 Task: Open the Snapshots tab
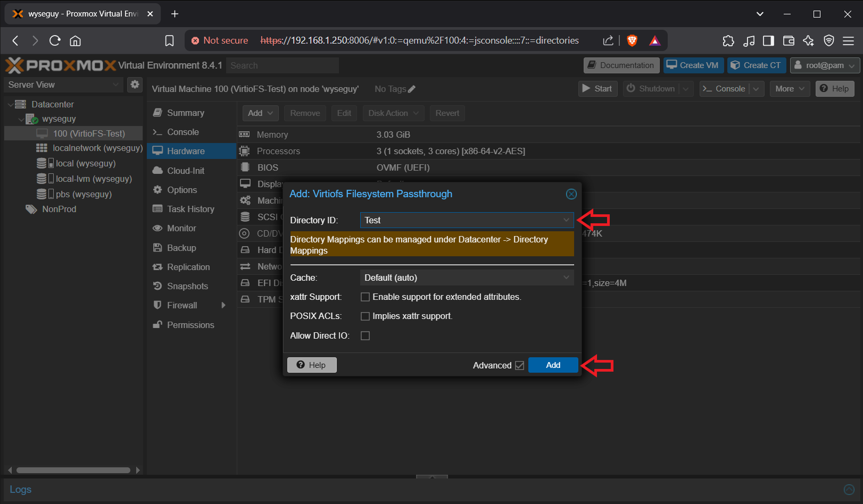coord(192,286)
